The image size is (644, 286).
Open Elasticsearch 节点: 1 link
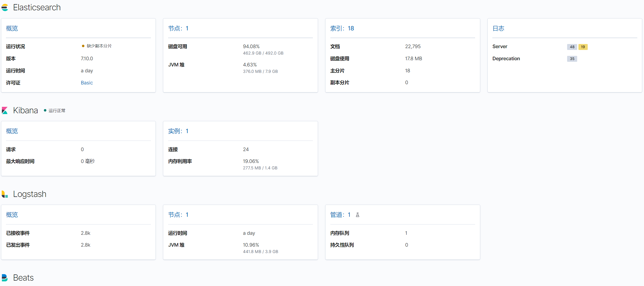click(178, 28)
